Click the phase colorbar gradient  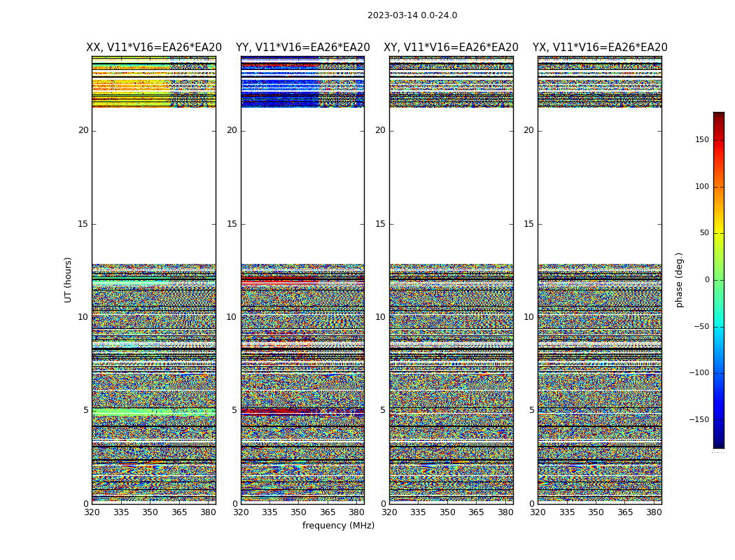[x=718, y=280]
